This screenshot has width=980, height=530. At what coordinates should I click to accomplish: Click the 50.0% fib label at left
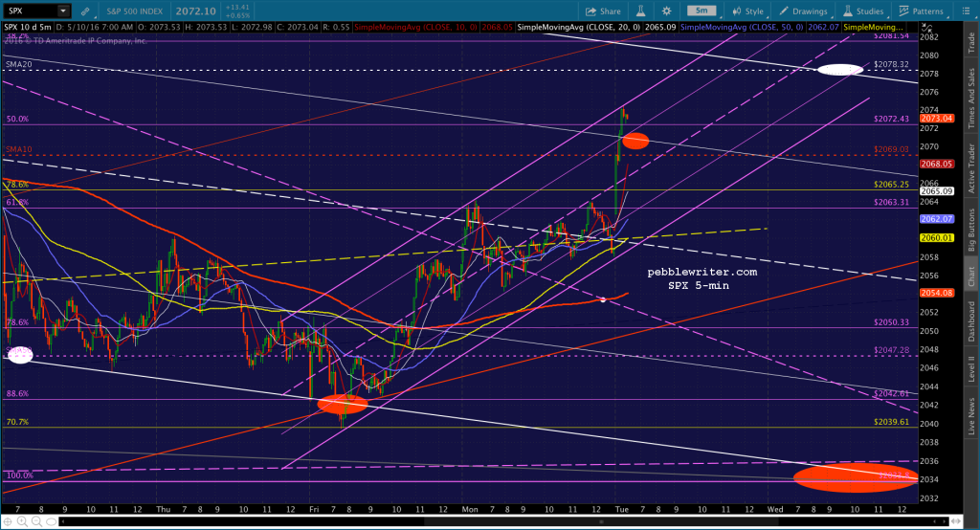click(17, 119)
